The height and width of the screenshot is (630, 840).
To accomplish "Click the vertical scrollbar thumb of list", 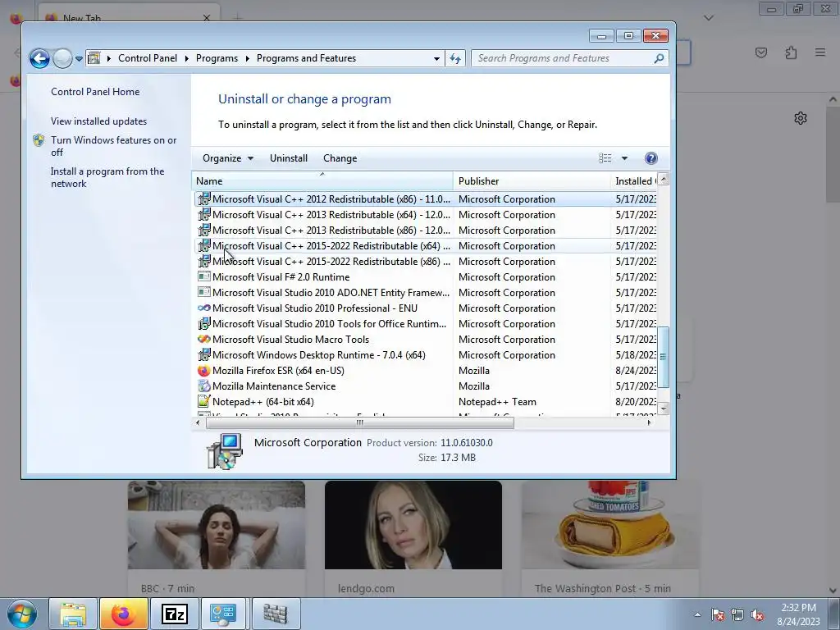I will tap(663, 357).
